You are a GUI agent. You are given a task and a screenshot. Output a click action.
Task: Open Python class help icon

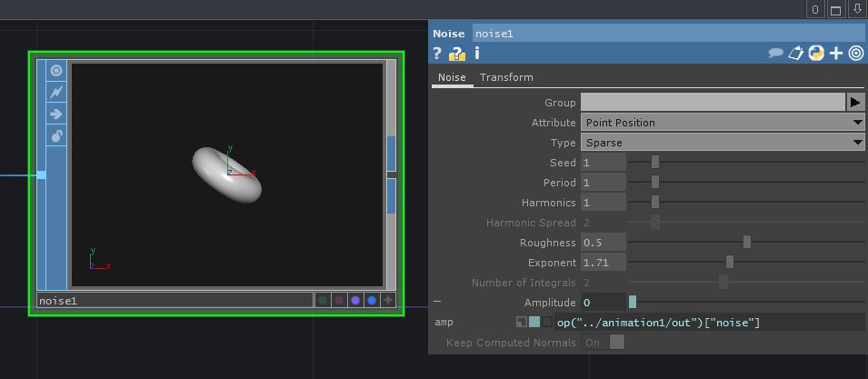[816, 54]
